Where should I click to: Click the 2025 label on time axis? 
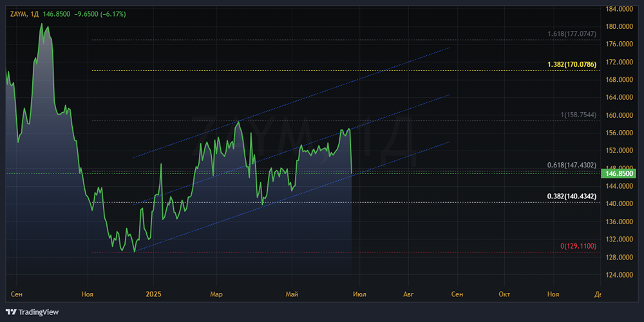pyautogui.click(x=153, y=294)
